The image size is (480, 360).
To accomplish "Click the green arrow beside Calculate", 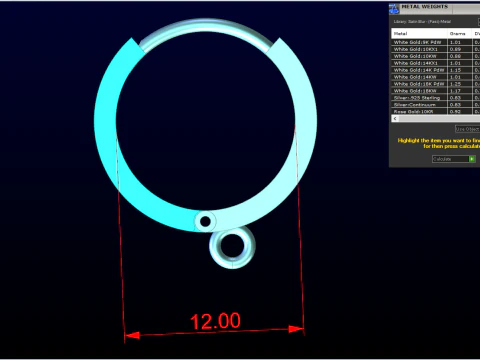I will coord(472,159).
